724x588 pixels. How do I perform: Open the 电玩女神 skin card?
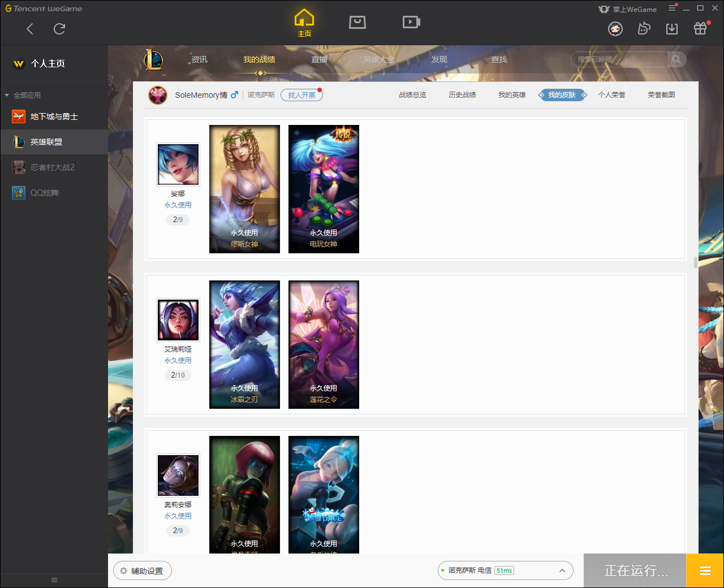(x=324, y=189)
